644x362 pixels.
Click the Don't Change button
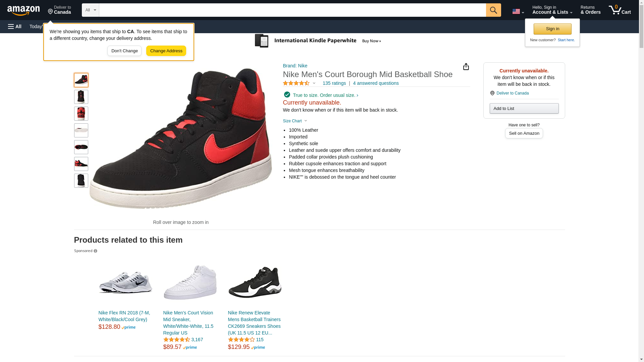tap(124, 51)
